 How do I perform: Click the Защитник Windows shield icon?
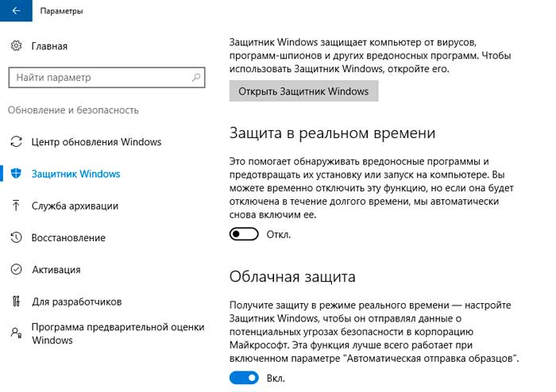pyautogui.click(x=17, y=174)
